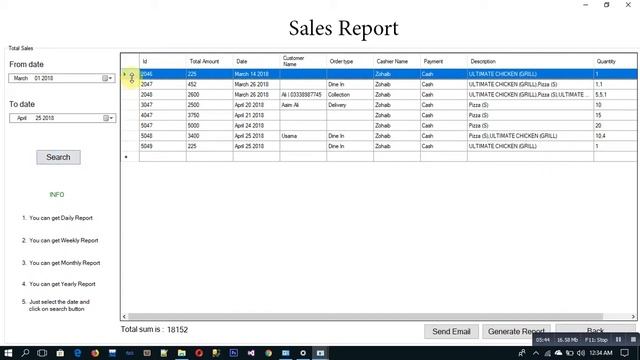Switch to Visual Studio in the taskbar

click(x=251, y=353)
